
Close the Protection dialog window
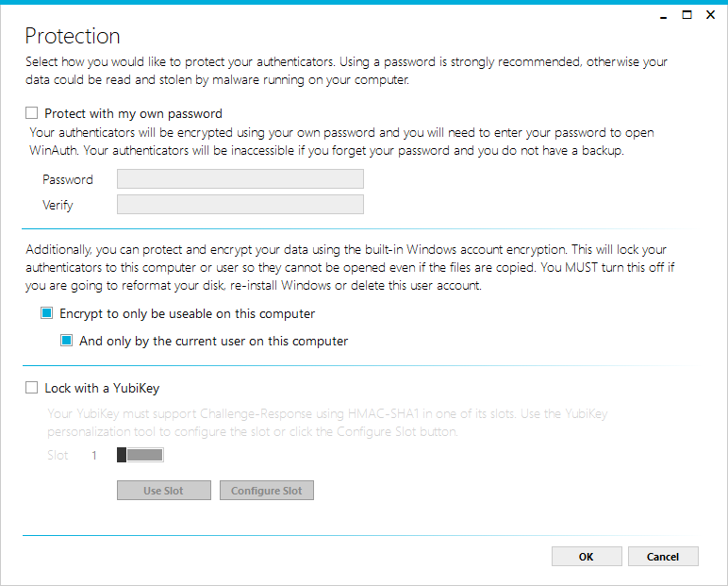(711, 14)
